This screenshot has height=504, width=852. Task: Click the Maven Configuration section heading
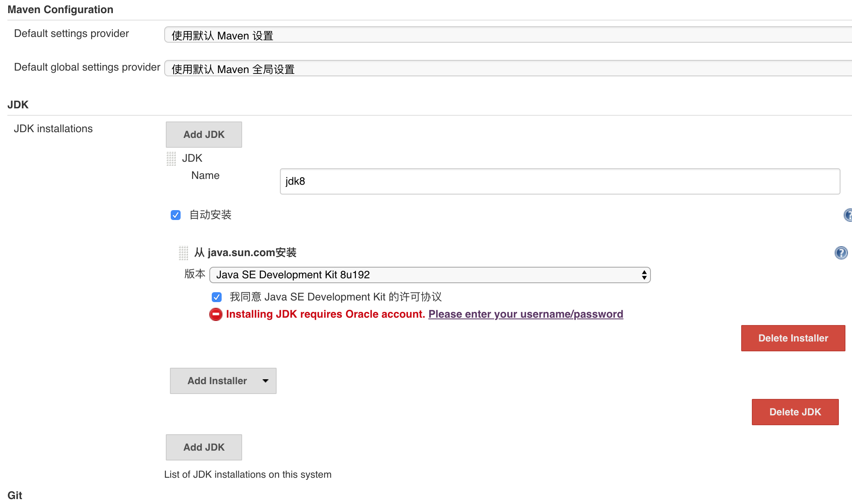click(60, 9)
